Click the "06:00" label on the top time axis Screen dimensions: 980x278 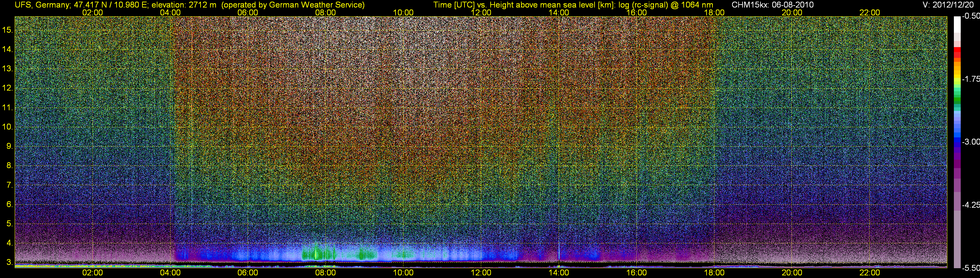[x=248, y=12]
